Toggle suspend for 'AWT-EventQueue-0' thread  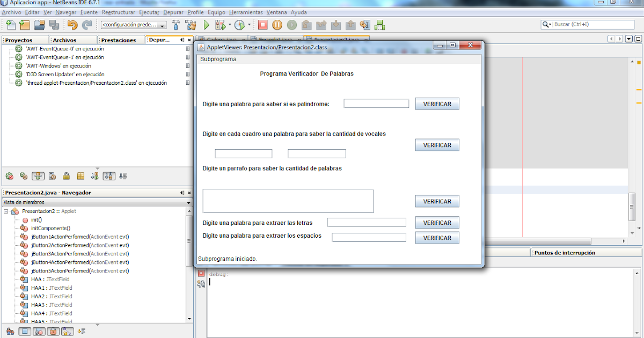point(187,48)
